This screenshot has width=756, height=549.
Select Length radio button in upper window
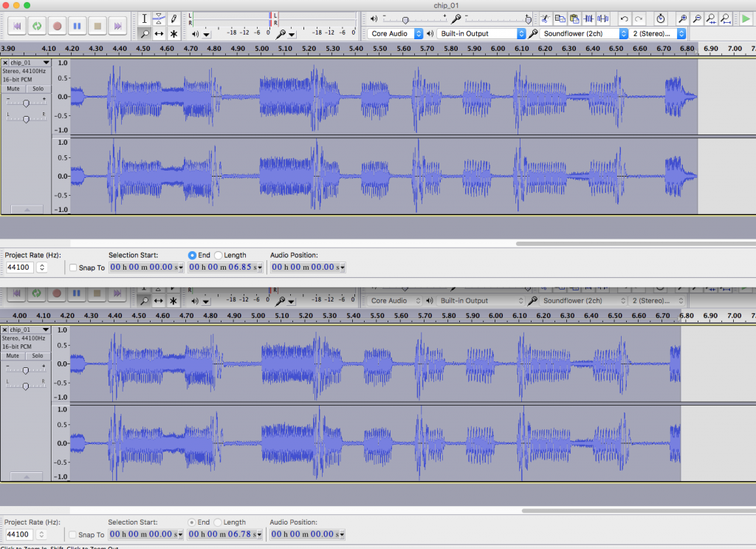218,255
